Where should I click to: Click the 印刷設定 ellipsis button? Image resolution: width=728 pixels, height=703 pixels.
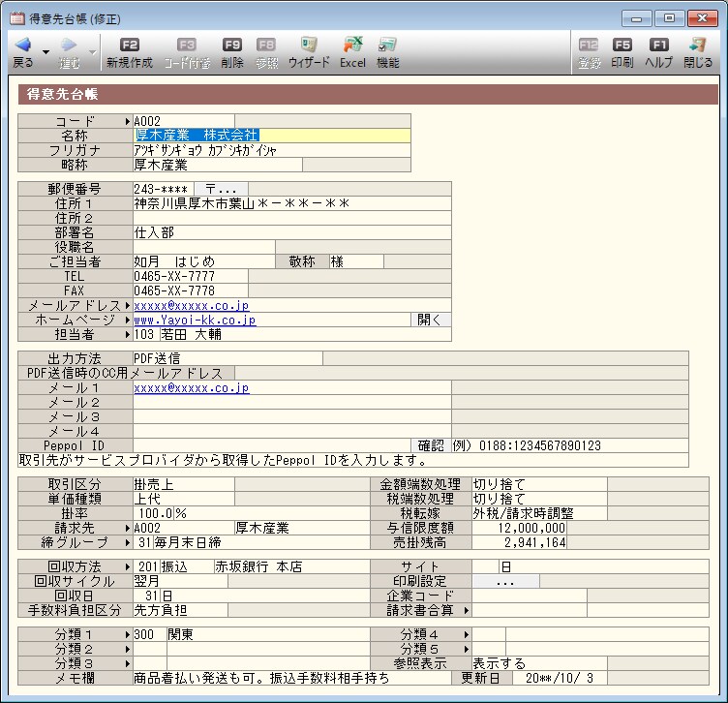(504, 582)
